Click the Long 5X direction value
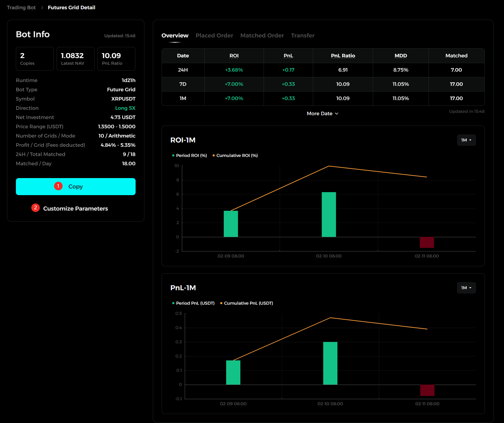The width and height of the screenshot is (504, 423). (x=125, y=108)
